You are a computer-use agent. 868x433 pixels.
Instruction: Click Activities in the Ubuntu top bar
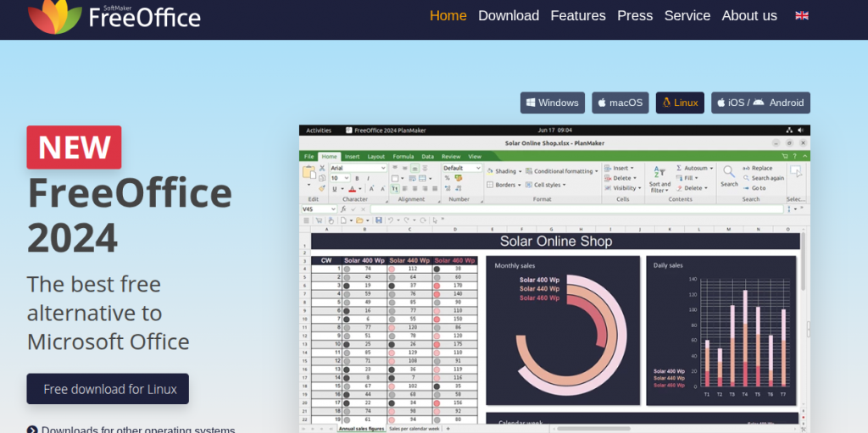tap(319, 130)
